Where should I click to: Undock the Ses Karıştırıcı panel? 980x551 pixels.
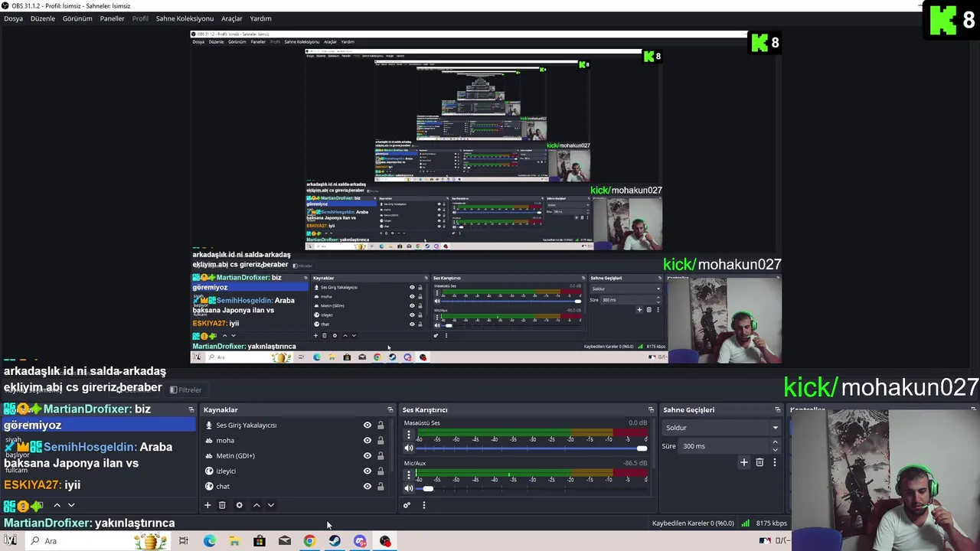[651, 410]
